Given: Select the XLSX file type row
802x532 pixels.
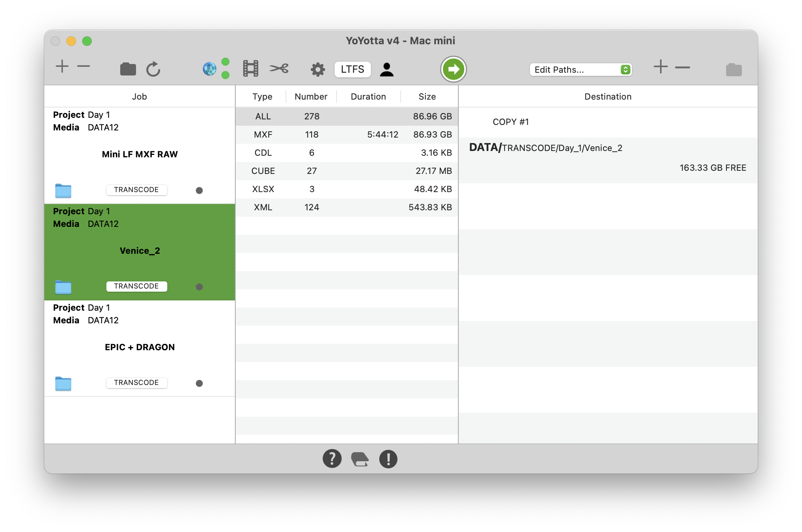Looking at the screenshot, I should pos(347,189).
